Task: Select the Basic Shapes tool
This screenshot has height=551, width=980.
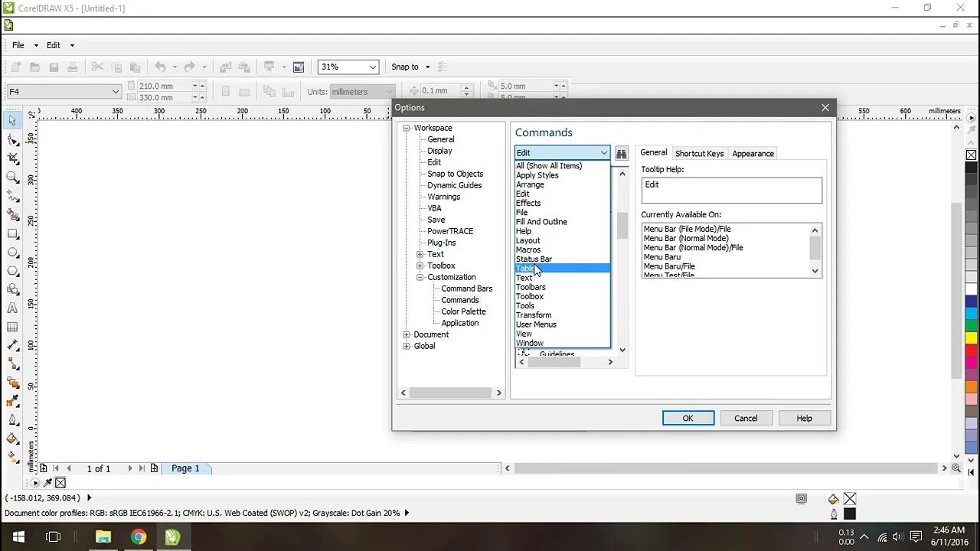Action: [12, 289]
